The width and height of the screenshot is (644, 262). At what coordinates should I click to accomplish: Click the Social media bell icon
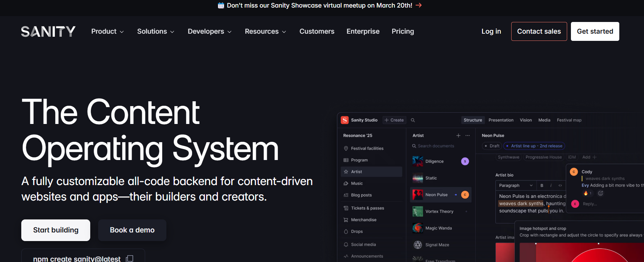tap(346, 244)
